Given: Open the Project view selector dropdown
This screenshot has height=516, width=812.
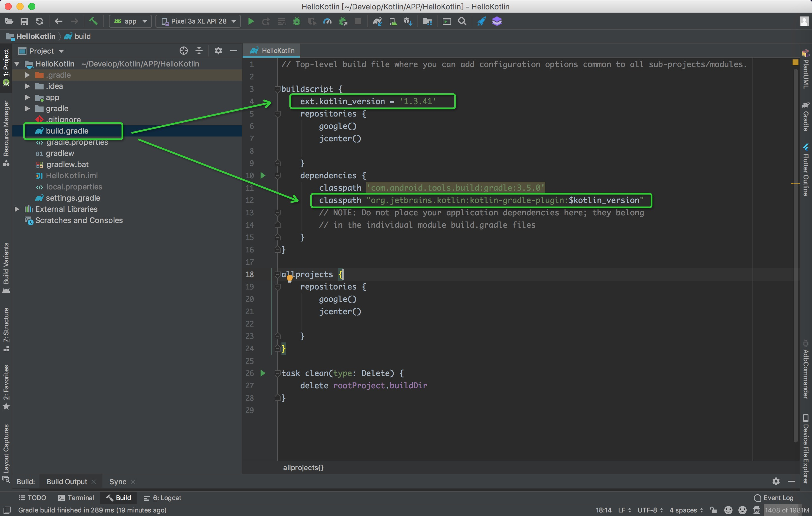Looking at the screenshot, I should pyautogui.click(x=42, y=51).
